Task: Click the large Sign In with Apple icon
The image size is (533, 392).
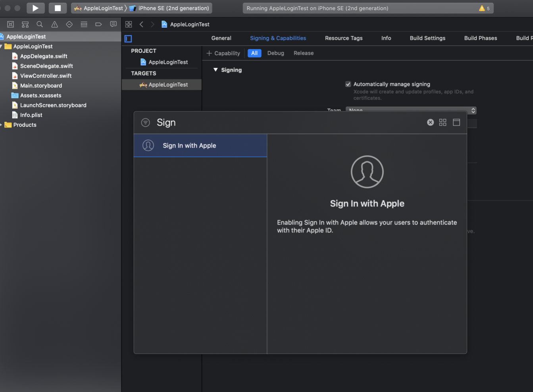Action: pyautogui.click(x=367, y=172)
